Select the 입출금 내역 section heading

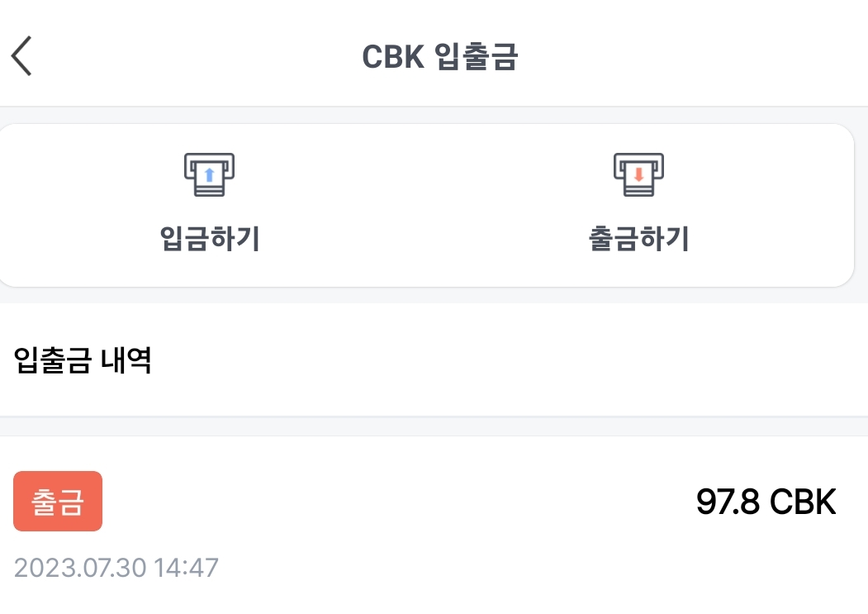(x=82, y=360)
